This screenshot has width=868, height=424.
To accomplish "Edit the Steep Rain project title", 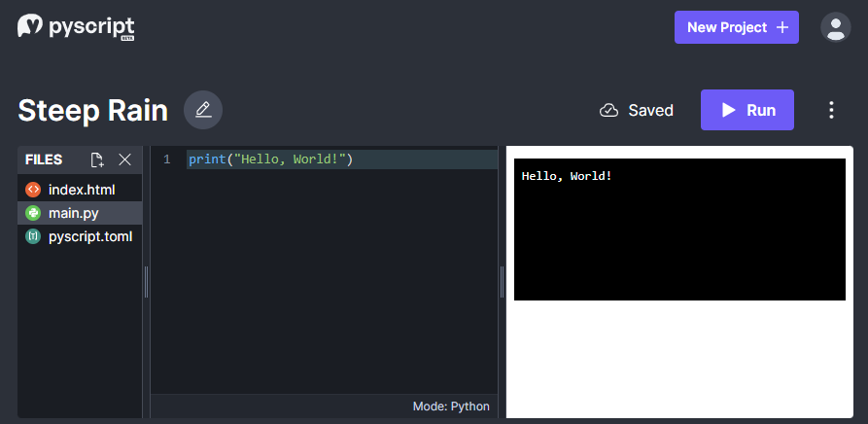I will point(203,110).
